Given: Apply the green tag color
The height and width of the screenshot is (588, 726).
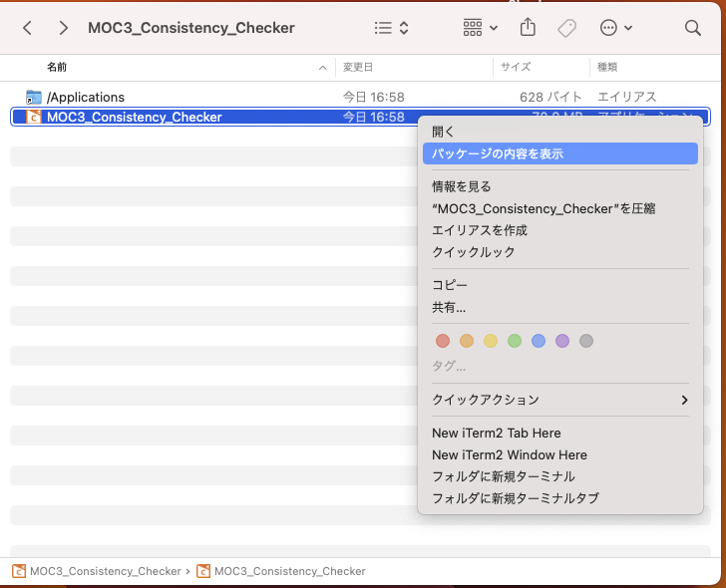Looking at the screenshot, I should pyautogui.click(x=515, y=341).
